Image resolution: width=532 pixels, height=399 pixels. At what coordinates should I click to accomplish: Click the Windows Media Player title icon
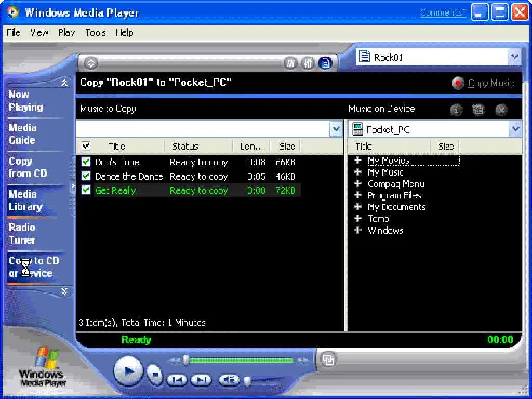13,12
